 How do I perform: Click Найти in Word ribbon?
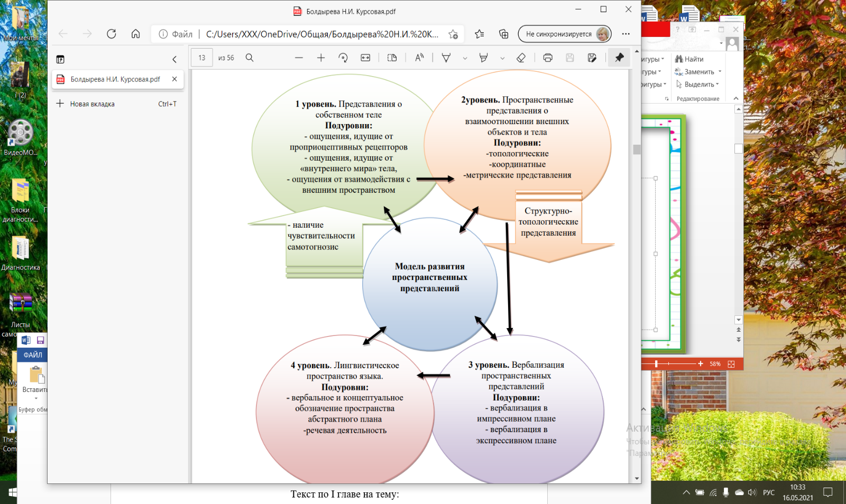(689, 59)
